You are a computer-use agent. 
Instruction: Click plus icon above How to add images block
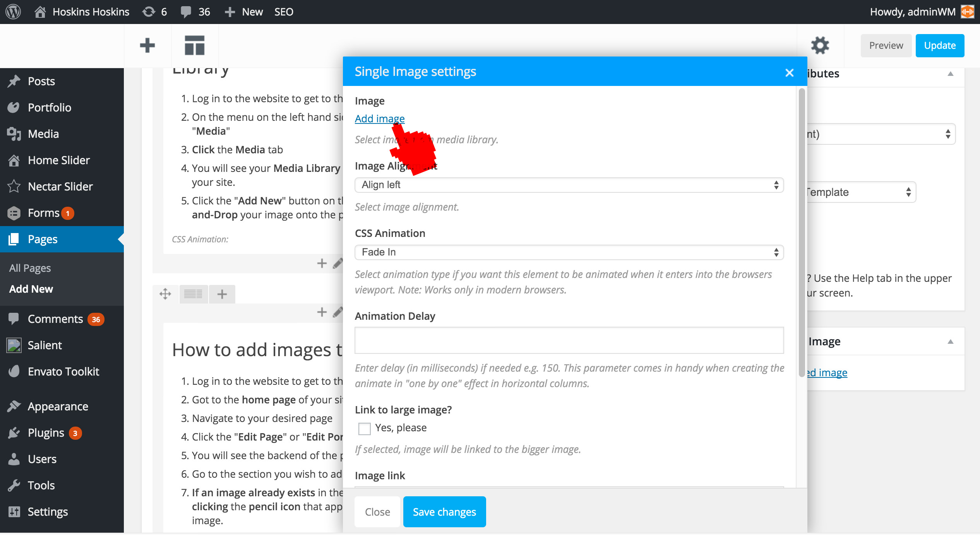coord(322,312)
